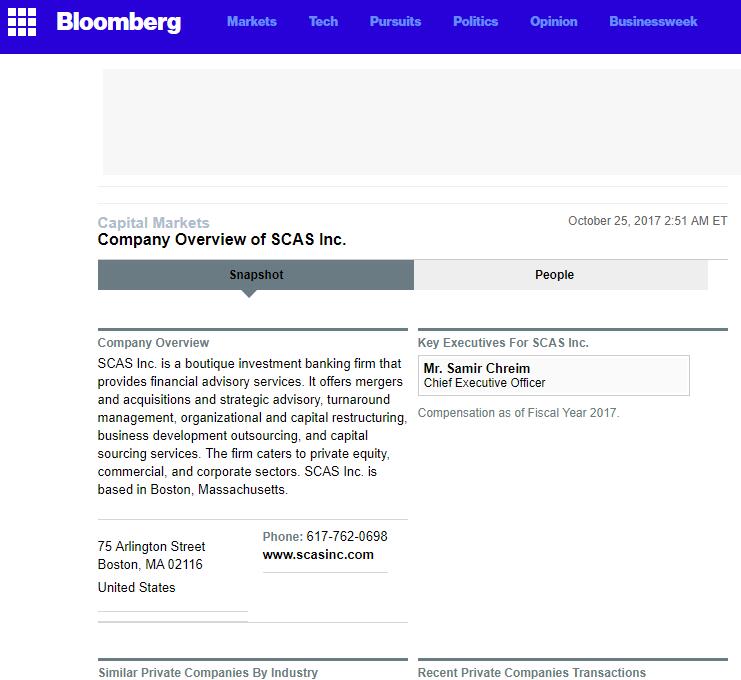Click Chief Executive Officer title text
Viewport: 741px width, 680px height.
(484, 383)
